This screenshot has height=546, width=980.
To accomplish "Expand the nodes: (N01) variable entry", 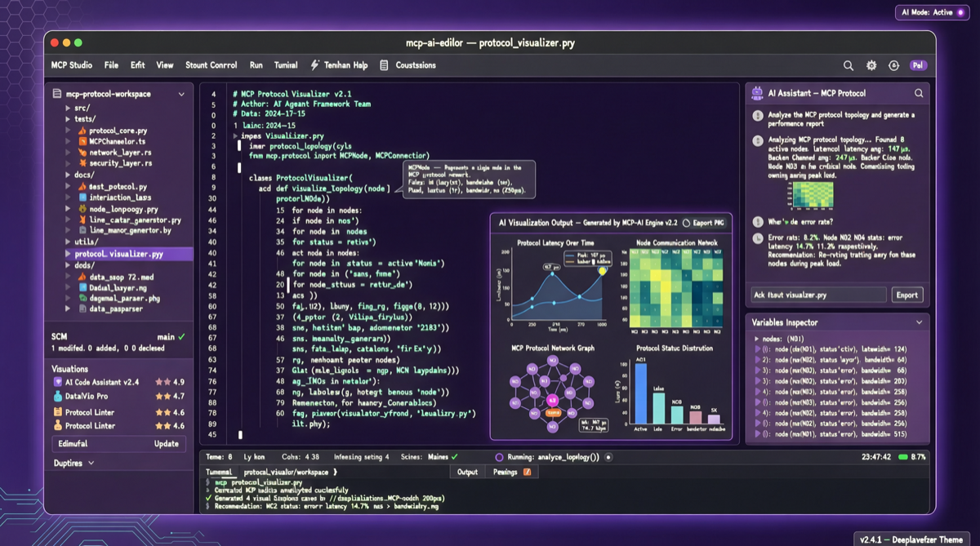I will pos(756,338).
